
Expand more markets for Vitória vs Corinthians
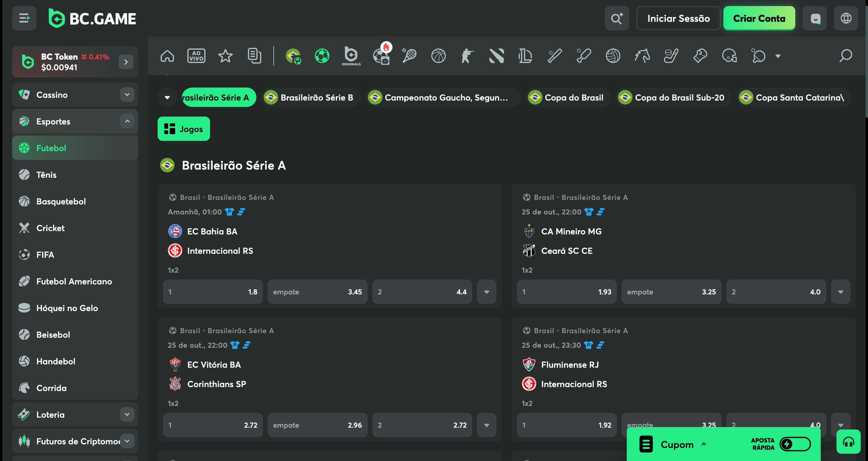[486, 425]
